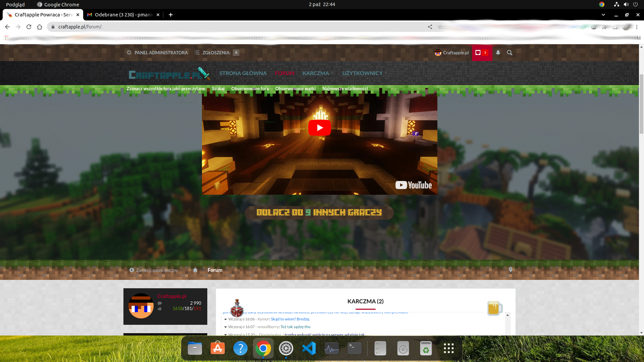Image resolution: width=644 pixels, height=362 pixels.
Task: Switch to the FORUM menu item
Action: [x=284, y=73]
